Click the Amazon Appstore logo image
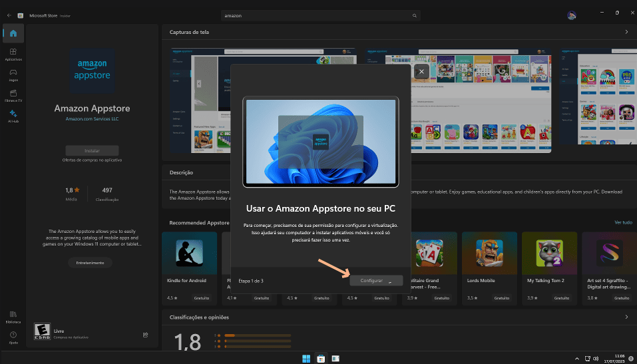 [x=93, y=71]
